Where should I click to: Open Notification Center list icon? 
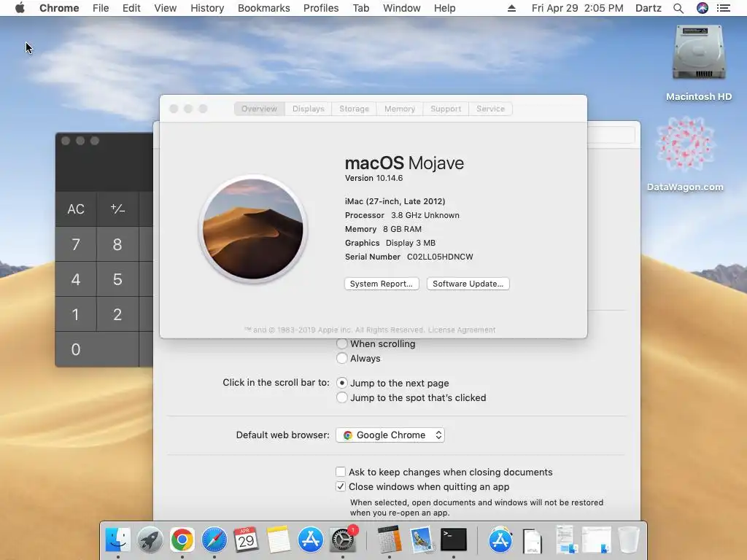724,8
